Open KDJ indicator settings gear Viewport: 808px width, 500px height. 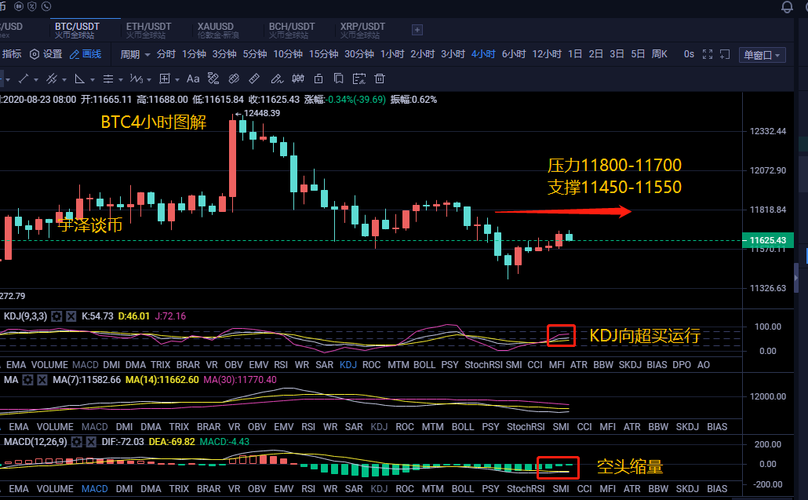57,317
